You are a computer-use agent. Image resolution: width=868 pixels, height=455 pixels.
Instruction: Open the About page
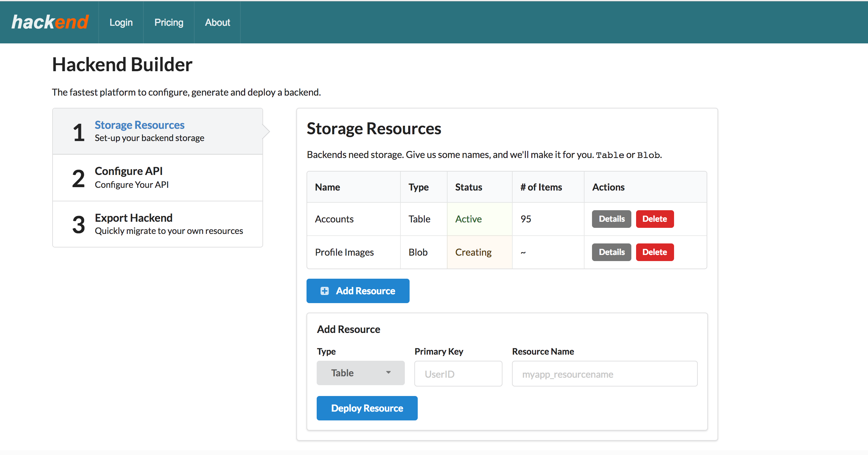tap(217, 22)
